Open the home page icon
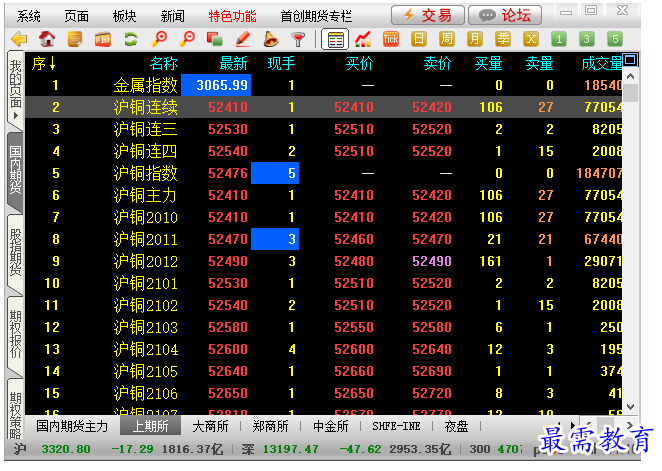 point(47,39)
